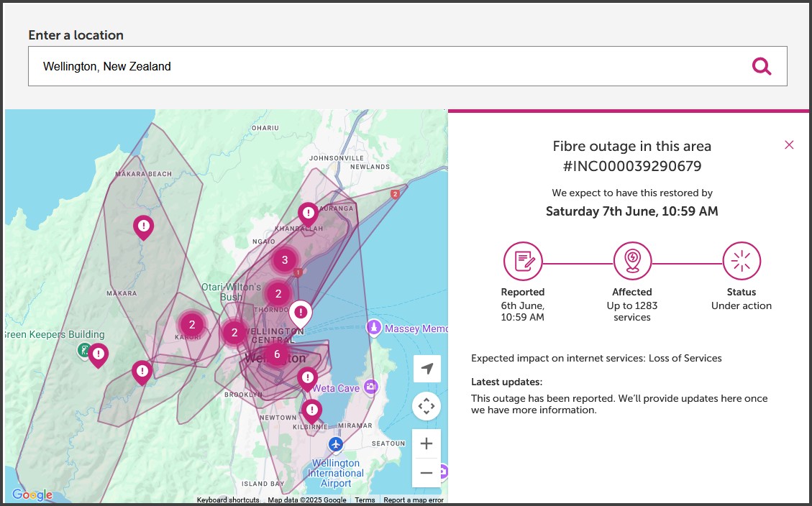Click the outage pin near Makara Beach
The height and width of the screenshot is (506, 812).
point(144,227)
